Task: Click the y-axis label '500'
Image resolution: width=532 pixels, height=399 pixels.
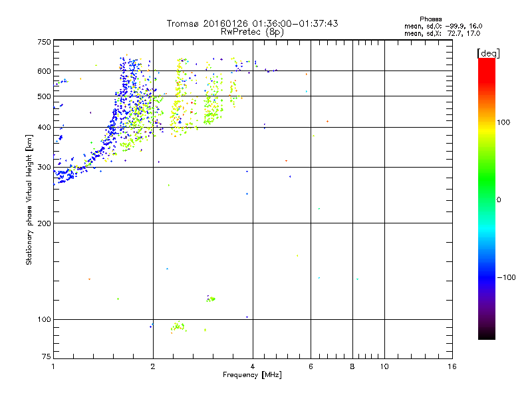Action: (x=44, y=96)
